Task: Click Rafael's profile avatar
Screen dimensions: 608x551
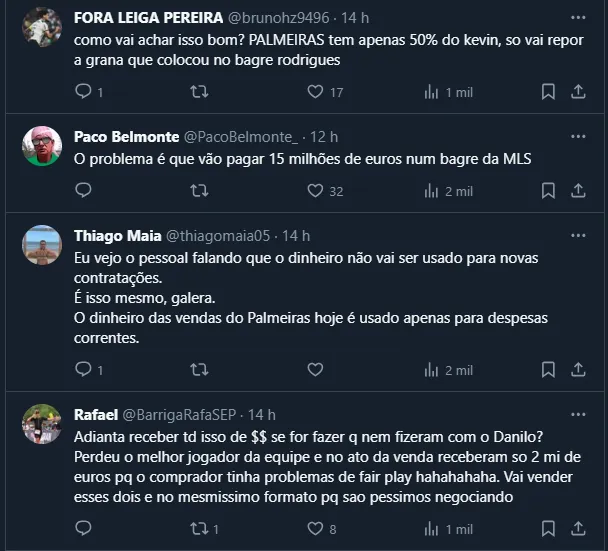Action: 42,424
